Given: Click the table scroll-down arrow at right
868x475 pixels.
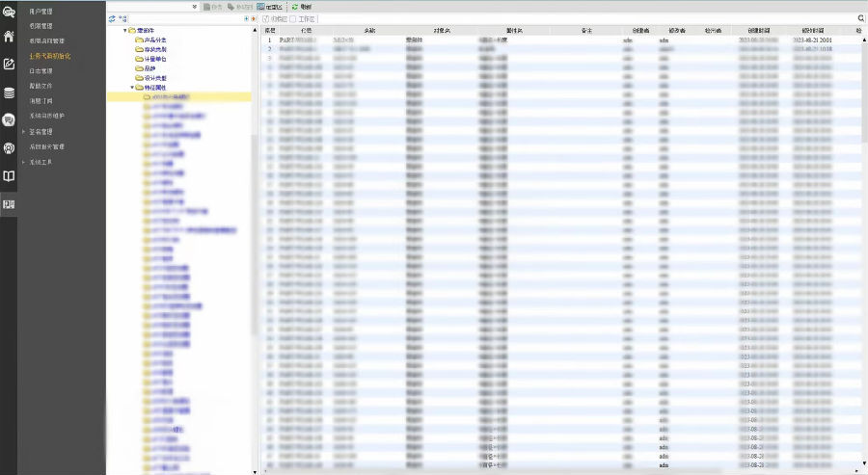Looking at the screenshot, I should coord(864,463).
